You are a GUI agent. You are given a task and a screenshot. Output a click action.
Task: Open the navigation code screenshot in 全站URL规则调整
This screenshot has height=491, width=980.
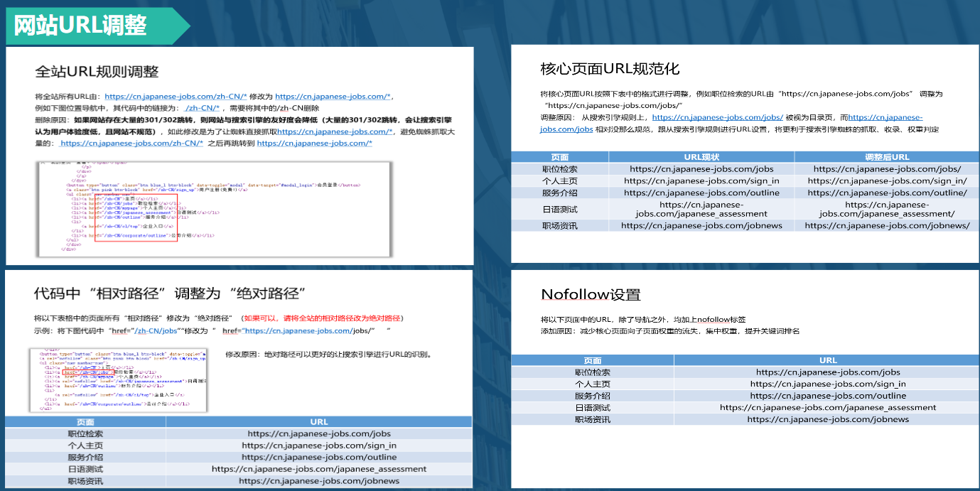[214, 209]
